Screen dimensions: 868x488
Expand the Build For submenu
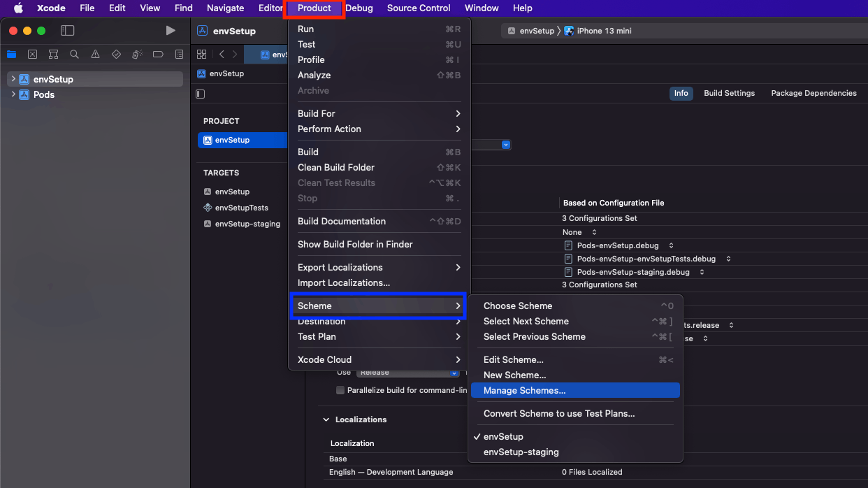point(379,113)
